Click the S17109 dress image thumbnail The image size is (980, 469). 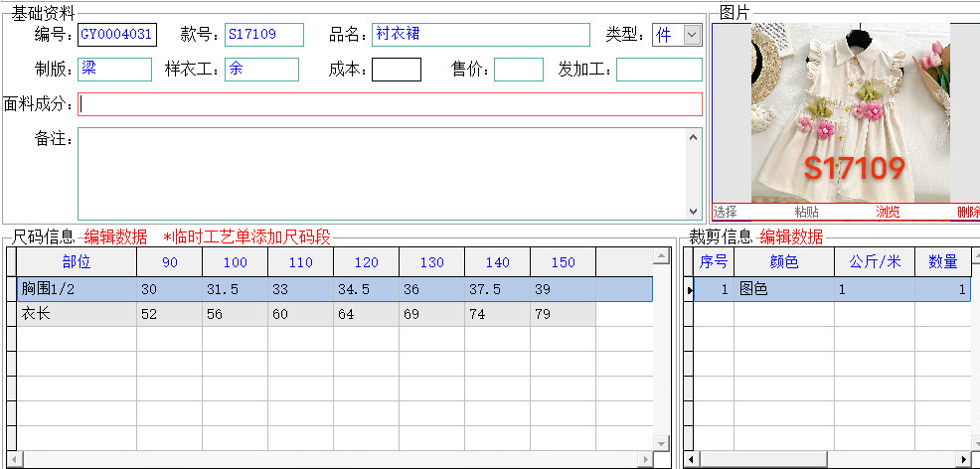851,113
